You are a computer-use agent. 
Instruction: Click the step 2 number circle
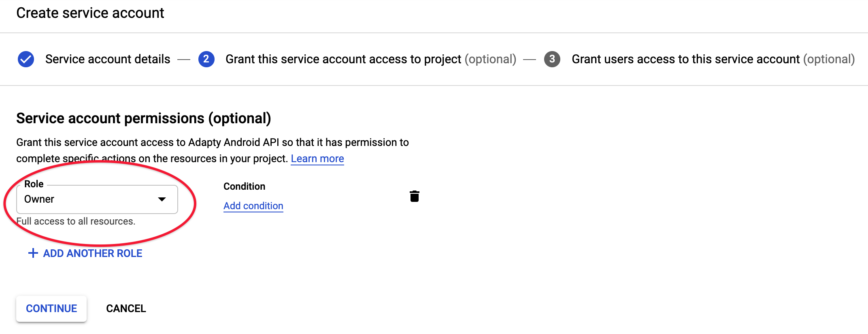tap(206, 59)
